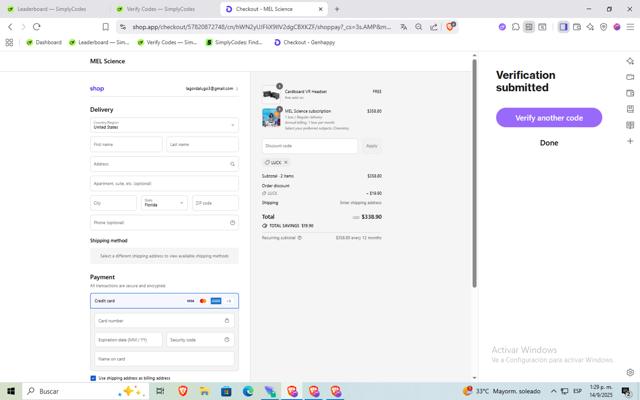
Task: Toggle the highlighted sidebar panel icon
Action: (x=563, y=27)
